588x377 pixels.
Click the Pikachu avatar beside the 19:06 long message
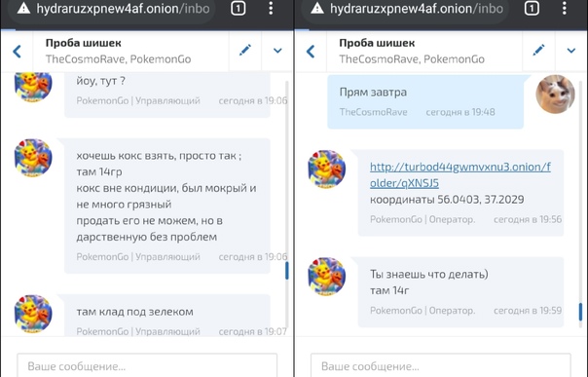point(33,158)
